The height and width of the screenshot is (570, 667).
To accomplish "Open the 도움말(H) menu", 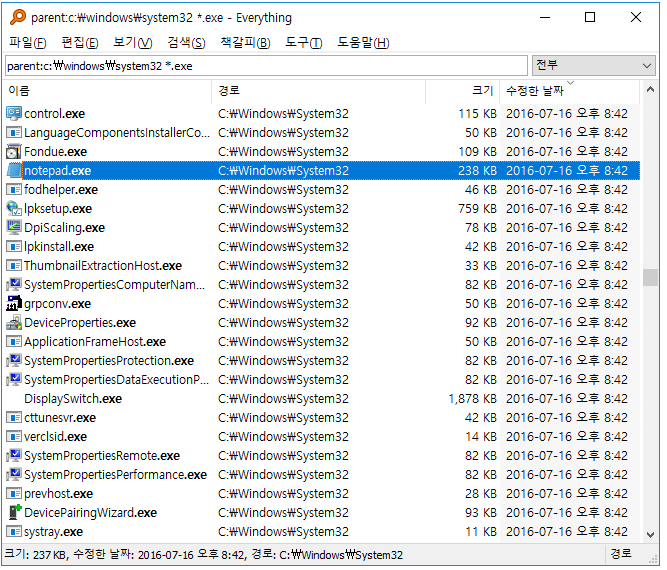I will click(x=363, y=43).
